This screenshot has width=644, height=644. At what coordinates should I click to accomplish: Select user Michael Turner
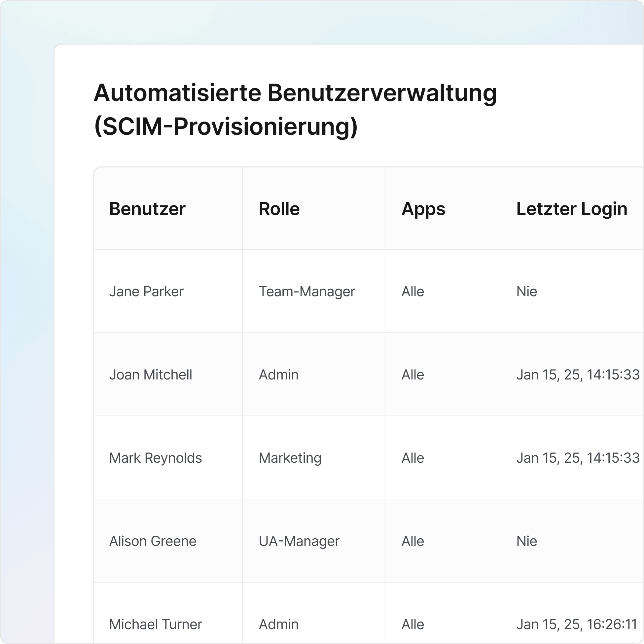[x=155, y=624]
